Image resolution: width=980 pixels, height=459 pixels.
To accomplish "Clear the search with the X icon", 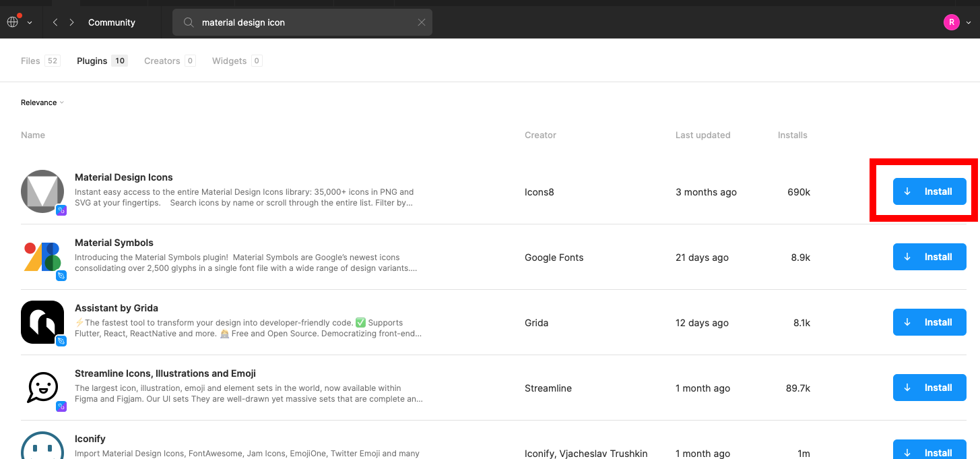I will pos(422,22).
